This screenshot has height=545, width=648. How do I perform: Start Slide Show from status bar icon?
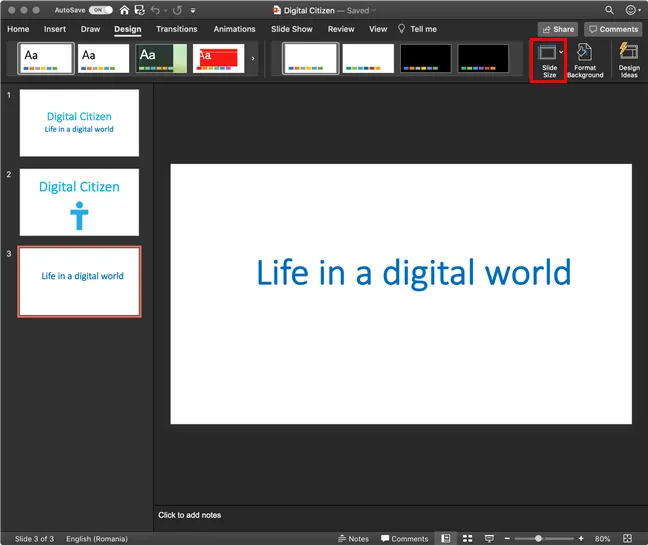pyautogui.click(x=489, y=538)
